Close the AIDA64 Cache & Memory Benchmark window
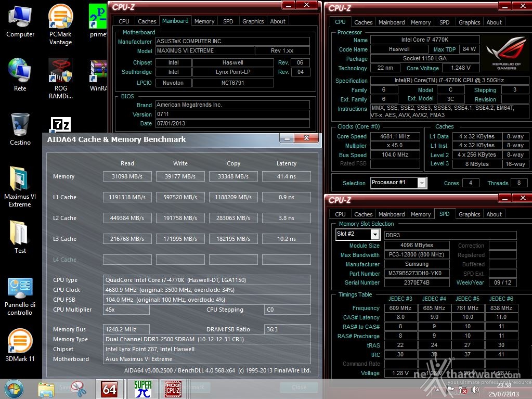This screenshot has width=532, height=399. click(x=306, y=138)
